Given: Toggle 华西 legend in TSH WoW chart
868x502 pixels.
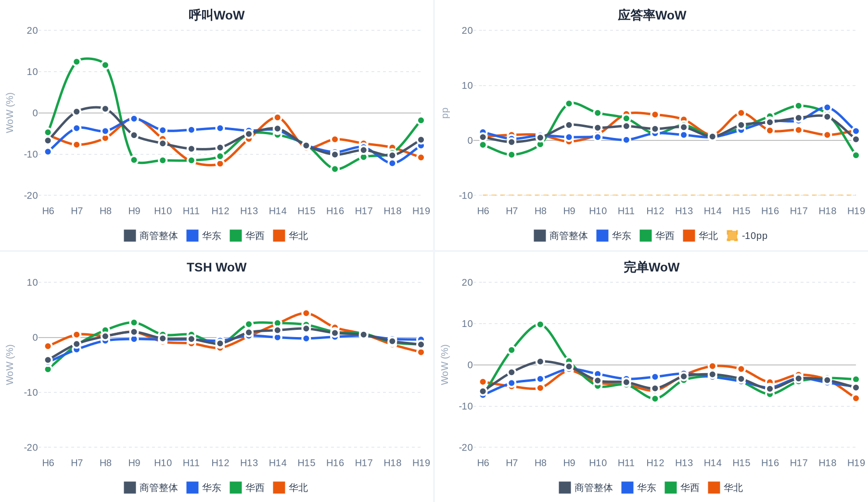Looking at the screenshot, I should pyautogui.click(x=247, y=488).
